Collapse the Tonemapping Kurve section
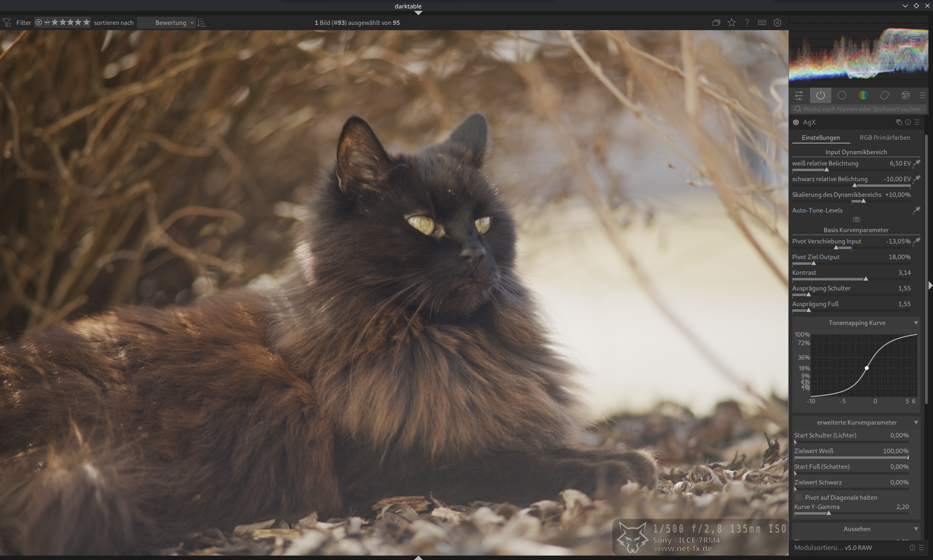Image resolution: width=933 pixels, height=560 pixels. [916, 323]
